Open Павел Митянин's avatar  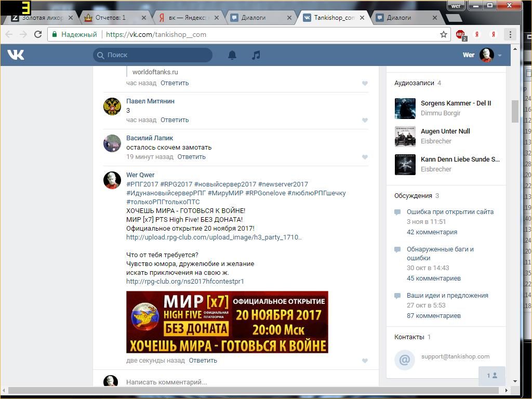(x=112, y=107)
